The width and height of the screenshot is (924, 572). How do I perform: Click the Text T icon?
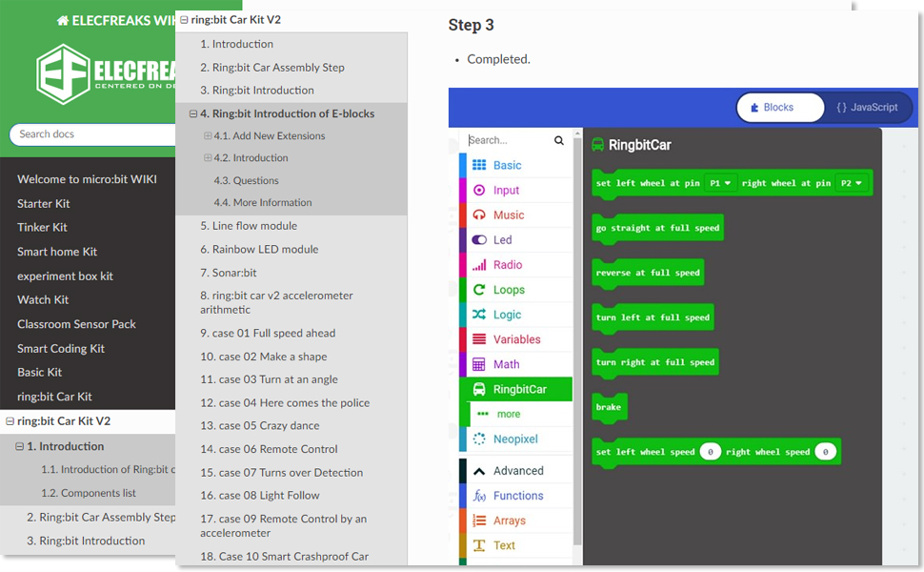(479, 545)
